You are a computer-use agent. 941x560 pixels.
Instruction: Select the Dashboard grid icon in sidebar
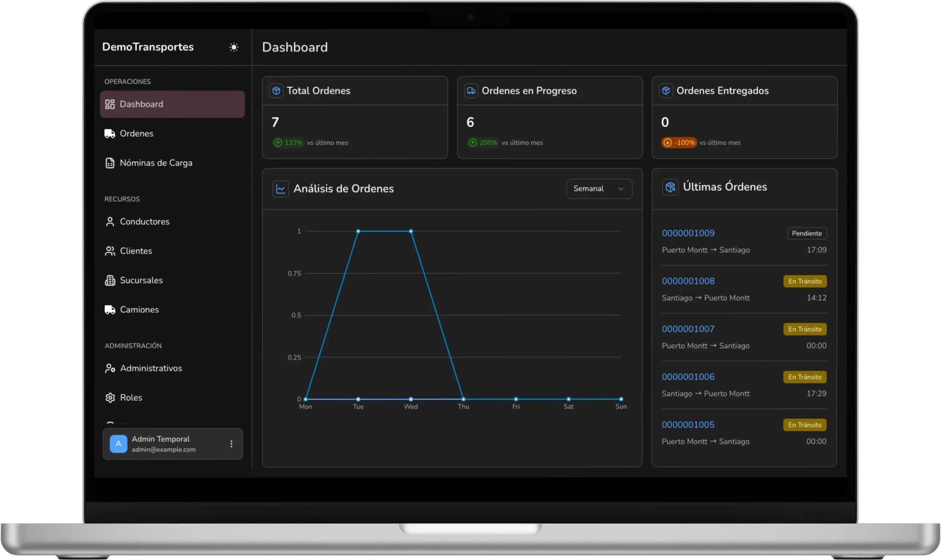(x=110, y=104)
